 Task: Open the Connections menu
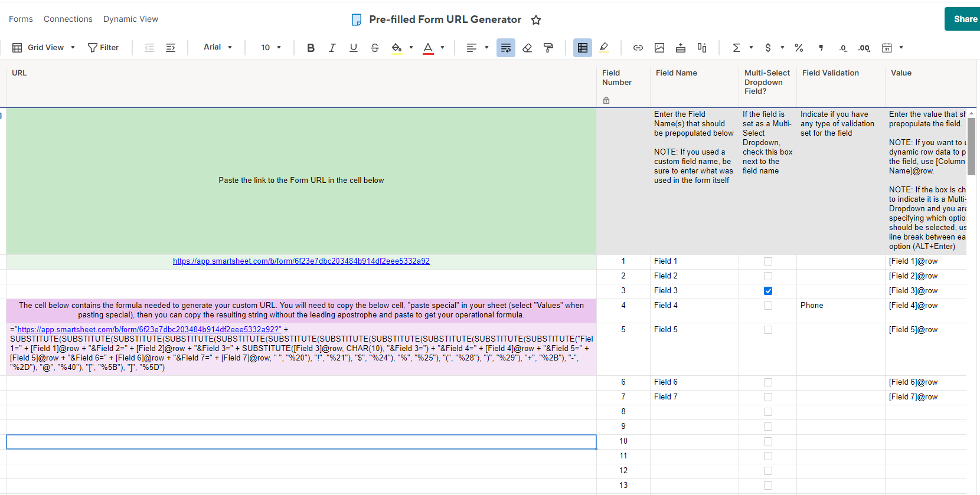pos(68,19)
